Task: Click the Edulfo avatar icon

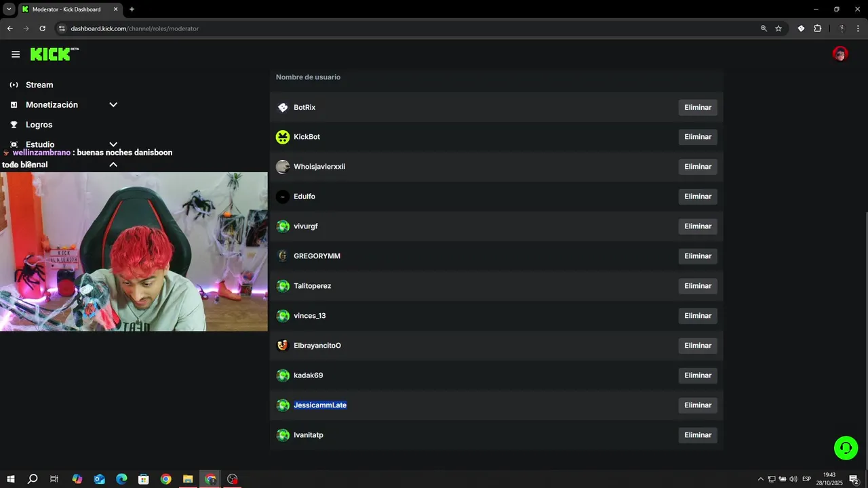Action: (x=283, y=197)
